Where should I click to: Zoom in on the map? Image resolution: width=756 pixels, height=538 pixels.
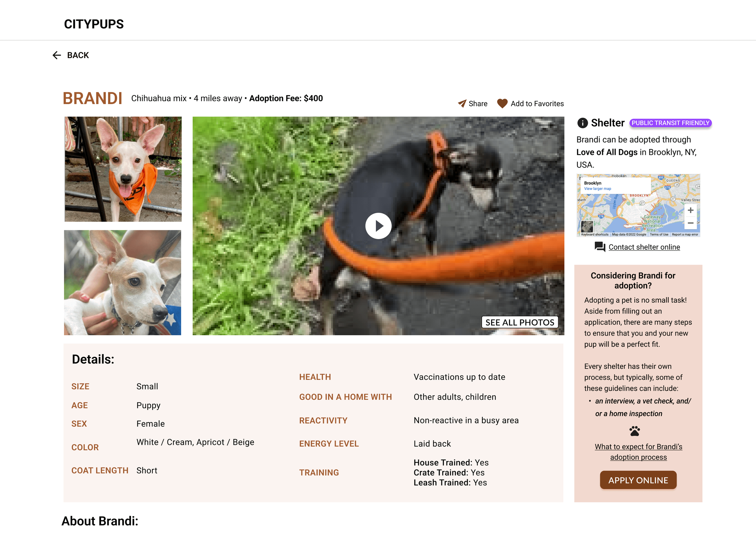pos(690,210)
